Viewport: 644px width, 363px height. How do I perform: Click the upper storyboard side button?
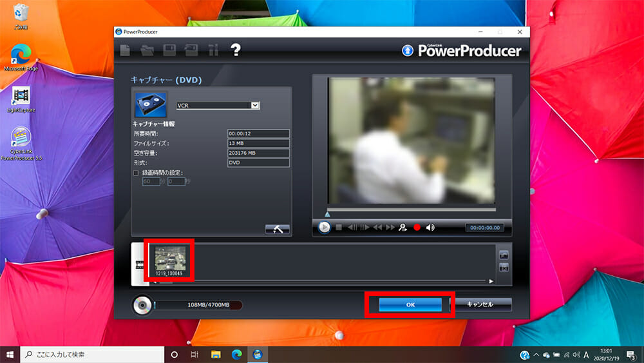504,255
